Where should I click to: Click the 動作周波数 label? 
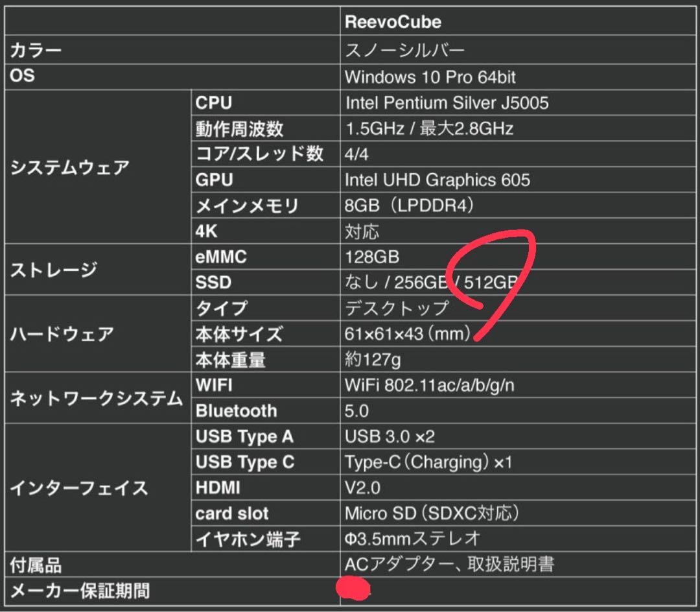click(x=239, y=128)
